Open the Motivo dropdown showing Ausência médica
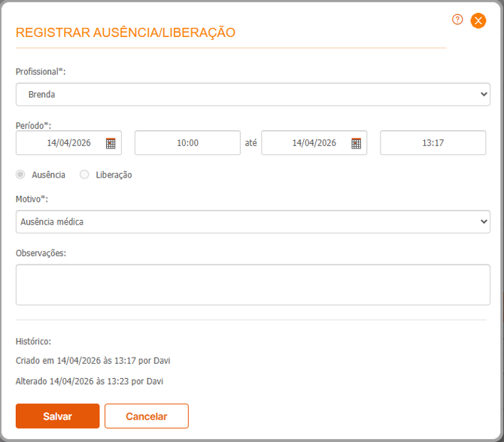504x442 pixels. pos(253,221)
